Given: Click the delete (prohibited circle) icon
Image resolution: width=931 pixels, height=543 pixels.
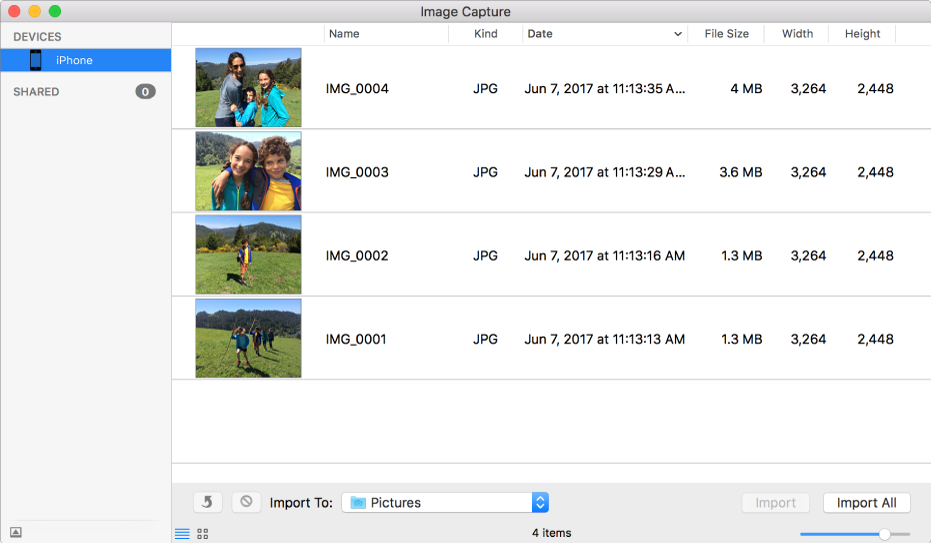Looking at the screenshot, I should (246, 502).
